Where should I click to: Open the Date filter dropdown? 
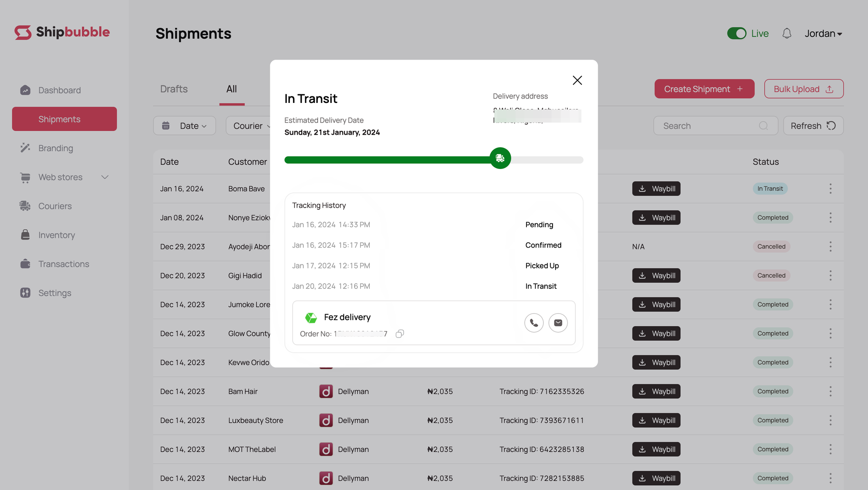(184, 126)
